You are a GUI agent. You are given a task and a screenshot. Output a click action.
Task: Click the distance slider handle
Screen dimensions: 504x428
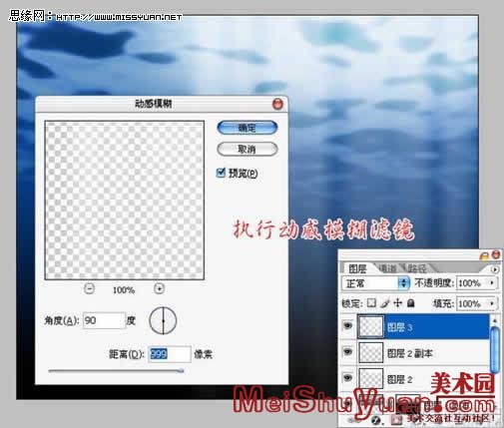coord(182,370)
